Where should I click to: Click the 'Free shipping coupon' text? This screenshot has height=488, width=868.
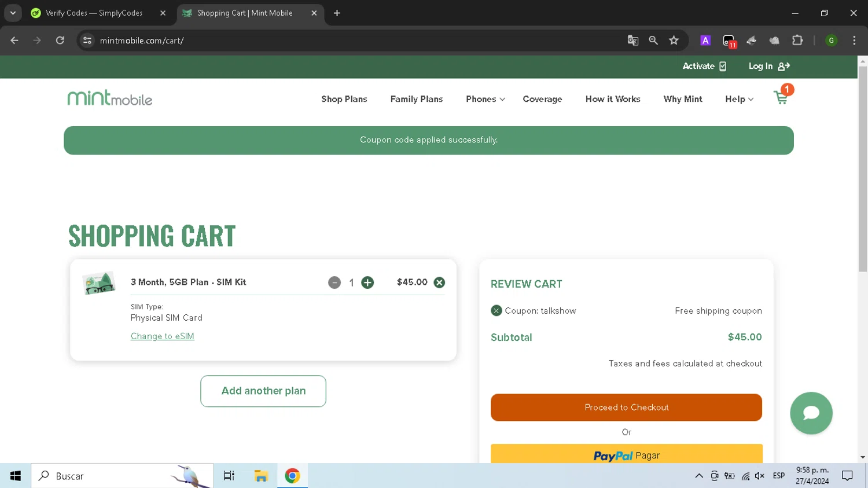click(718, 311)
